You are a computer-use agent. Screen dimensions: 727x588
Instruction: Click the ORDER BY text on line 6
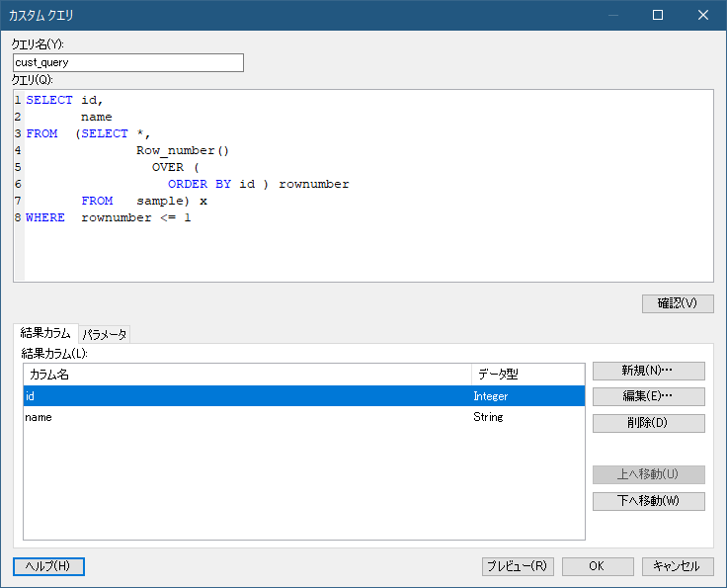200,184
